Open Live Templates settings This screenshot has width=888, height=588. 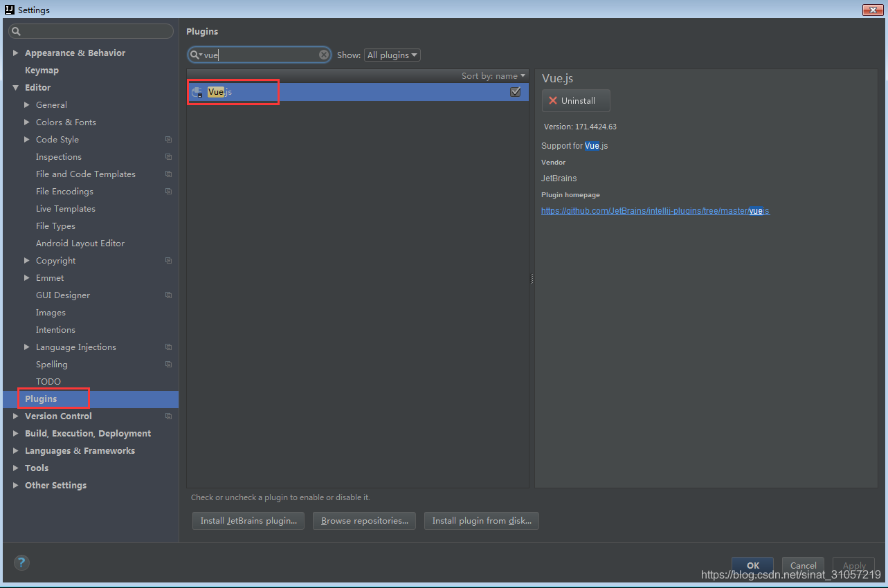66,208
